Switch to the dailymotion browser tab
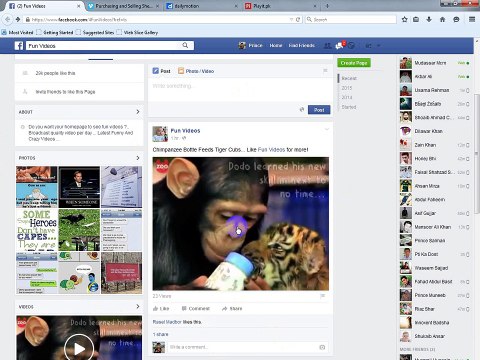The width and height of the screenshot is (480, 360). point(202,6)
